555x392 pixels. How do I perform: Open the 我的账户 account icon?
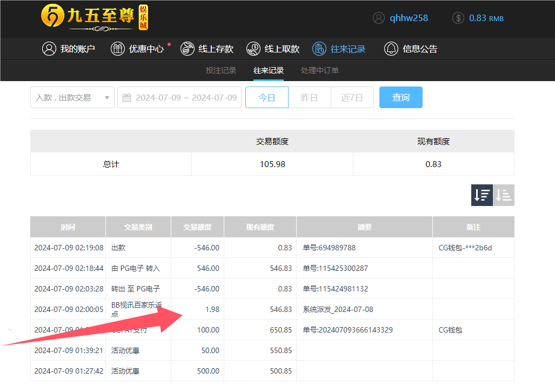click(49, 48)
